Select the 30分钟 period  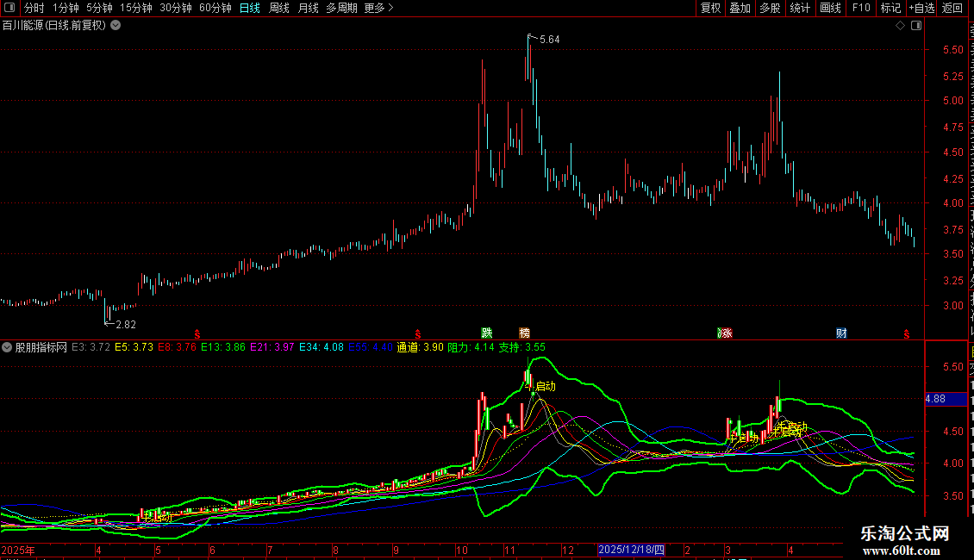(x=176, y=8)
